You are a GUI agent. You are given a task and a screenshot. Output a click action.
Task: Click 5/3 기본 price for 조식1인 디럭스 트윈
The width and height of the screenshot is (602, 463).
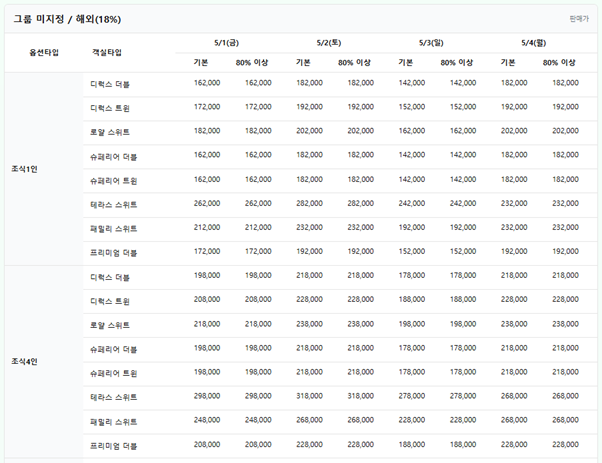click(x=413, y=107)
